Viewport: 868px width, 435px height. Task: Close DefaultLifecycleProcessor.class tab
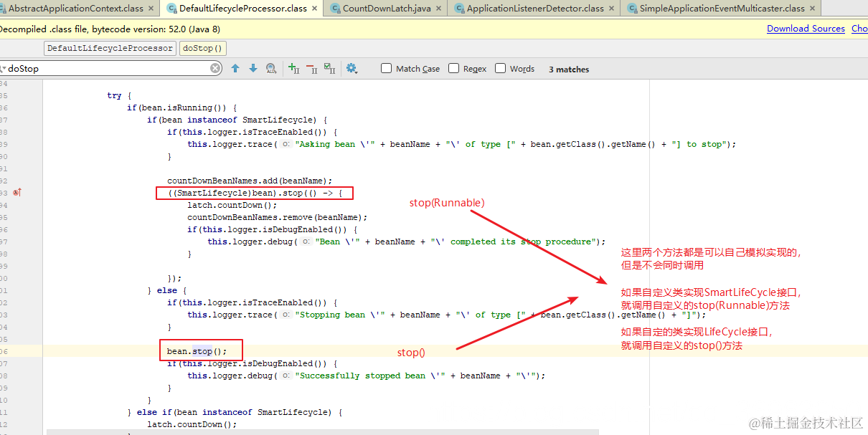(x=314, y=9)
